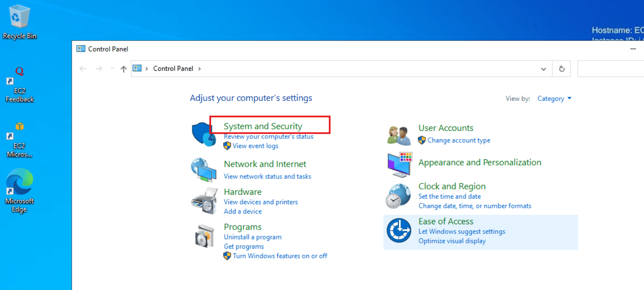This screenshot has height=290, width=644.
Task: Open the View by Category dropdown
Action: point(555,99)
